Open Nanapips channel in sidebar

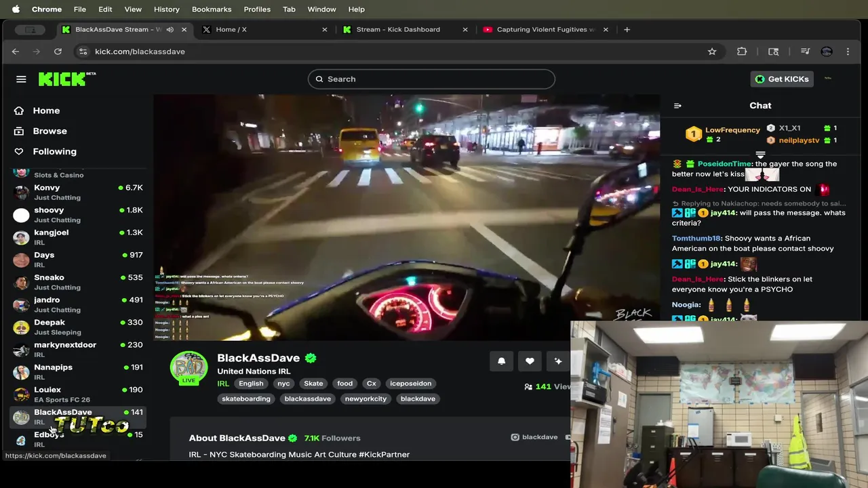pyautogui.click(x=79, y=371)
